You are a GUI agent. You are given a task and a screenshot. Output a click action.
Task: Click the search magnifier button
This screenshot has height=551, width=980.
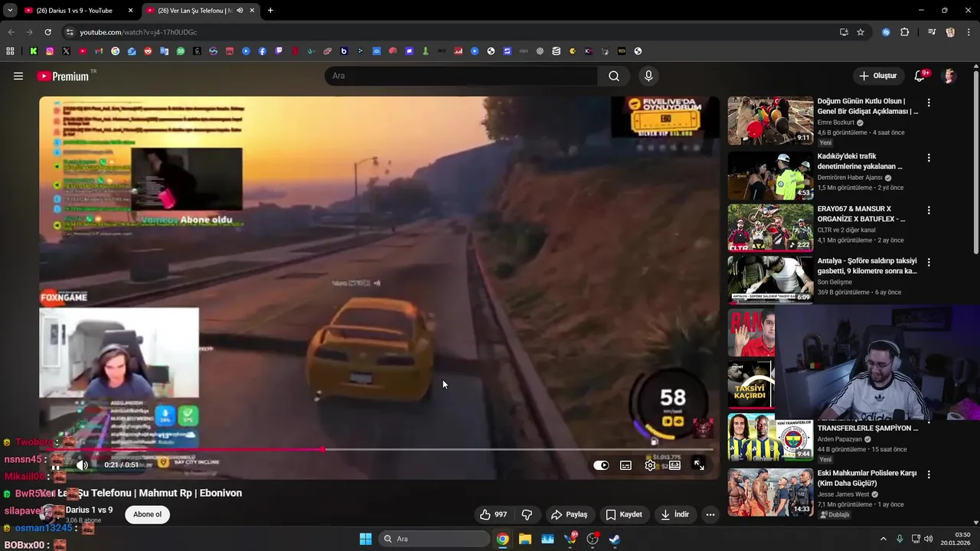pos(614,76)
